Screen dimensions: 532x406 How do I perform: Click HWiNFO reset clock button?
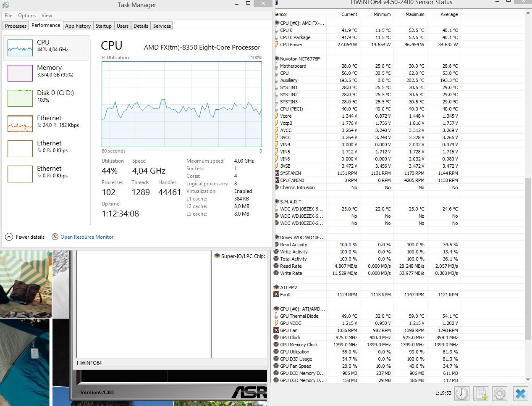462,394
